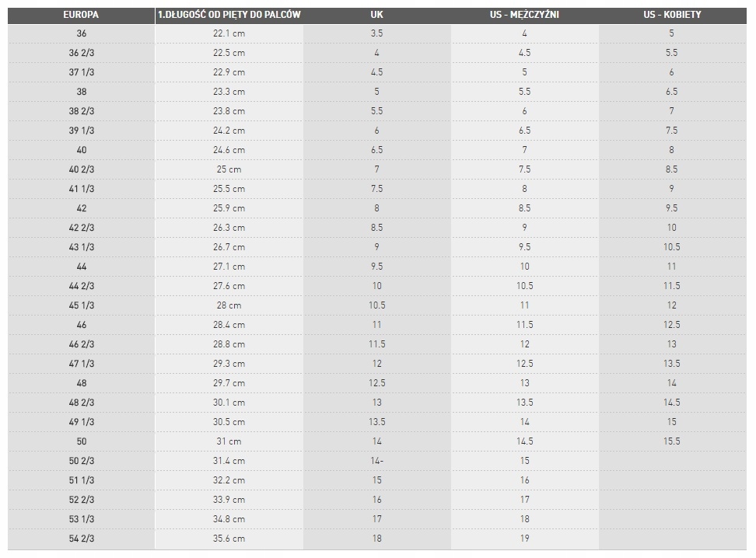The height and width of the screenshot is (558, 756).
Task: Select the 29.3 cm length cell
Action: click(229, 364)
